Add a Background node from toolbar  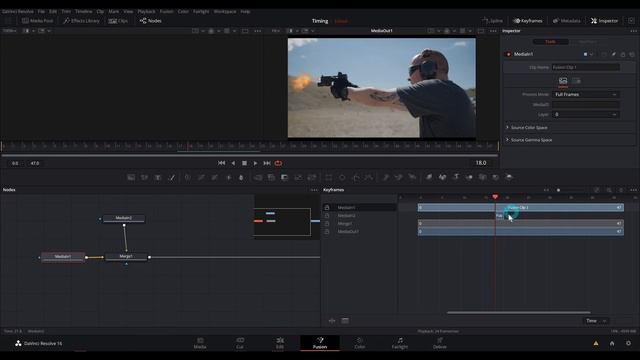[x=131, y=177]
